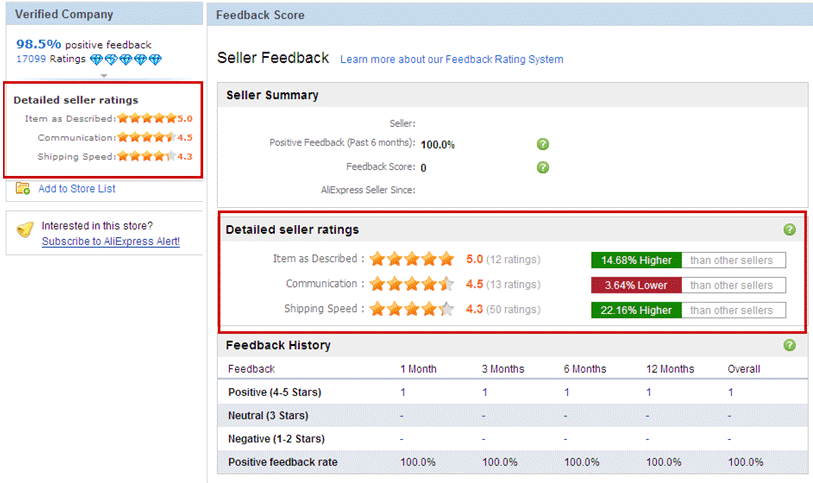
Task: Click the 4.5 (13 ratings) score
Action: 503,284
